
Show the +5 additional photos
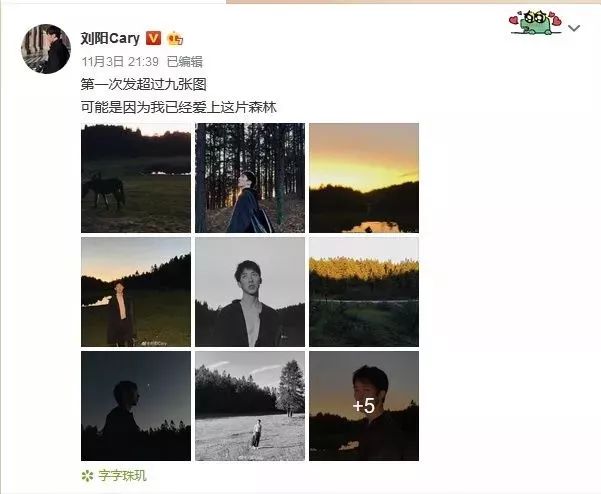364,406
